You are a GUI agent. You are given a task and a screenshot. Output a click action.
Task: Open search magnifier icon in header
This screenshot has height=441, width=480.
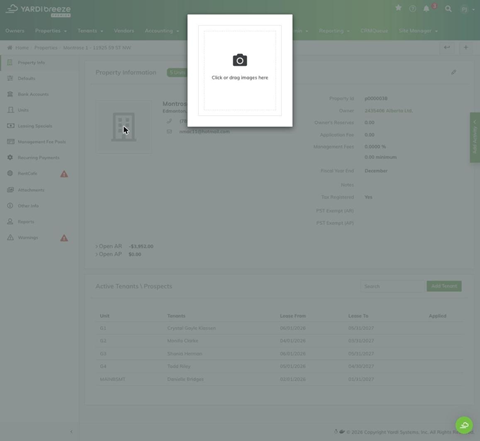[x=448, y=9]
